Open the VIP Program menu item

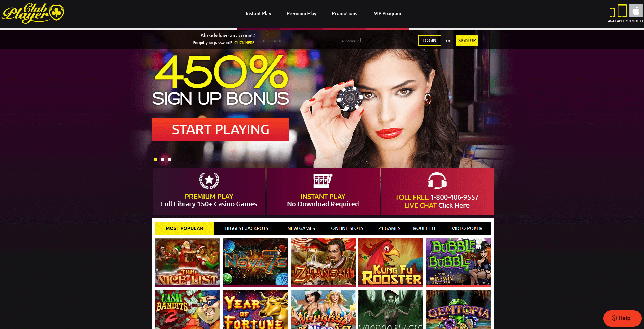pyautogui.click(x=387, y=13)
